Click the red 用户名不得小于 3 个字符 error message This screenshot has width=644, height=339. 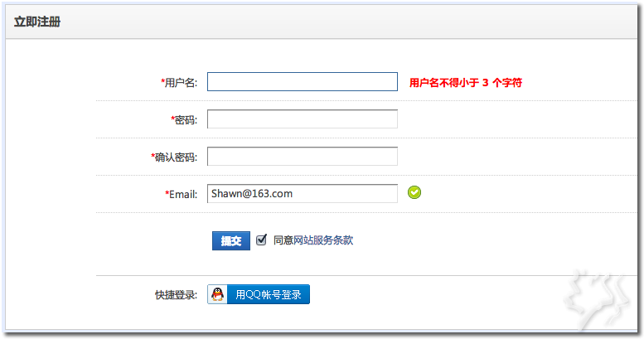(x=465, y=83)
